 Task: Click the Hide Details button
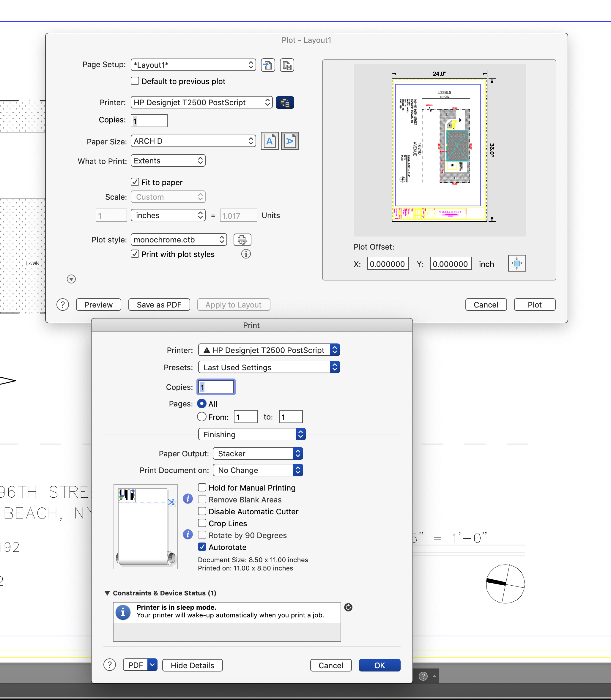192,665
